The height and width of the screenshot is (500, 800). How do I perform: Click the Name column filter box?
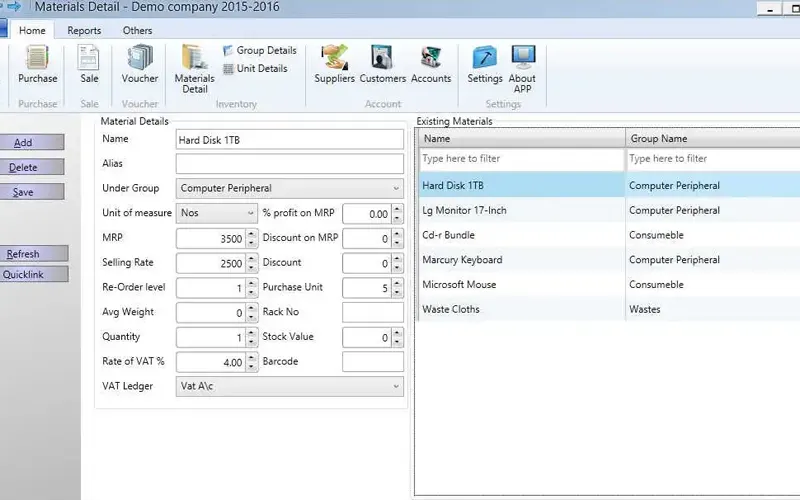(521, 159)
